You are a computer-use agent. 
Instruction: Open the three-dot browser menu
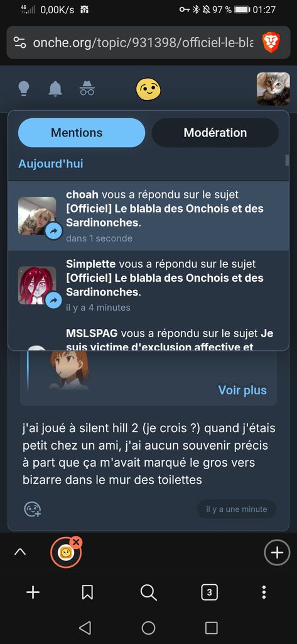pos(264,592)
